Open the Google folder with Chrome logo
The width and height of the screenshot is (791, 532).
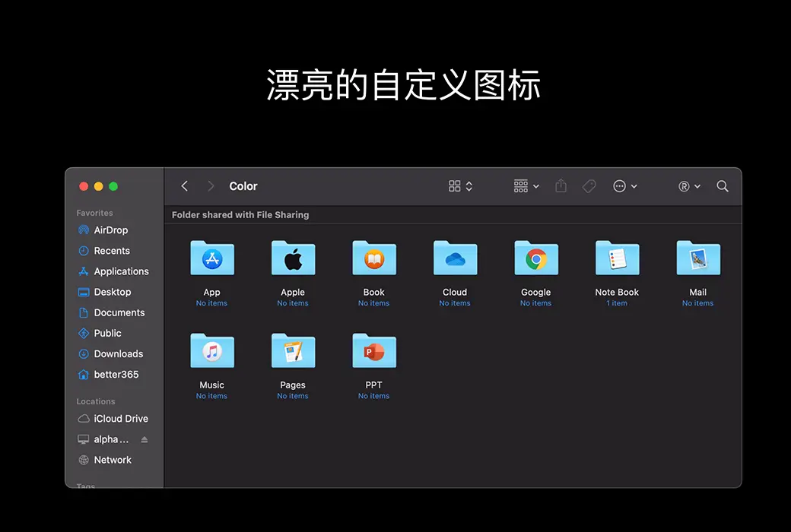[x=536, y=258]
